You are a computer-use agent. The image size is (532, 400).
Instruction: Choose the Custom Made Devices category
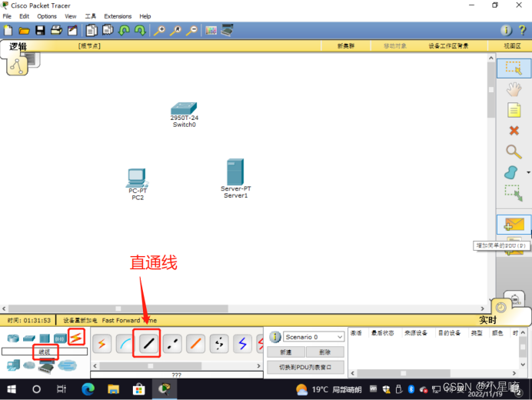point(46,366)
